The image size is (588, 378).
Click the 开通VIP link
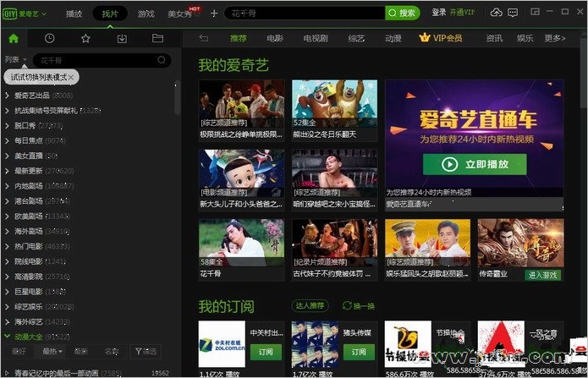point(463,13)
